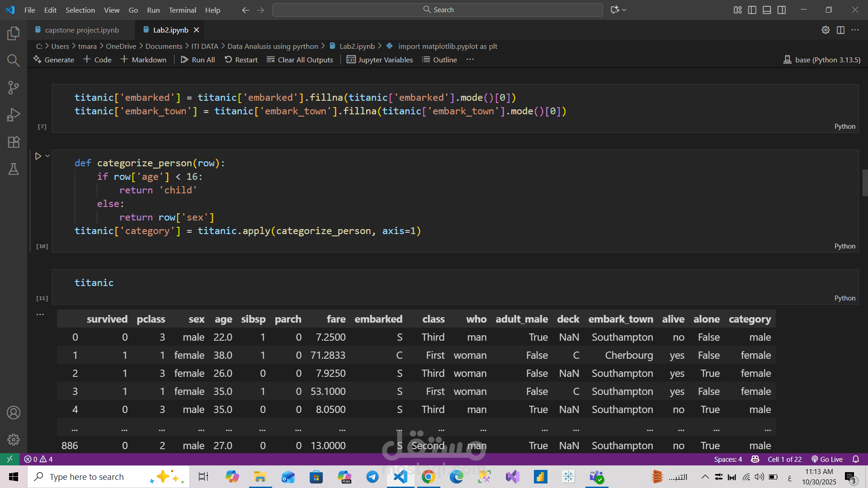Open the Terminal menu
868x488 pixels.
tap(182, 10)
